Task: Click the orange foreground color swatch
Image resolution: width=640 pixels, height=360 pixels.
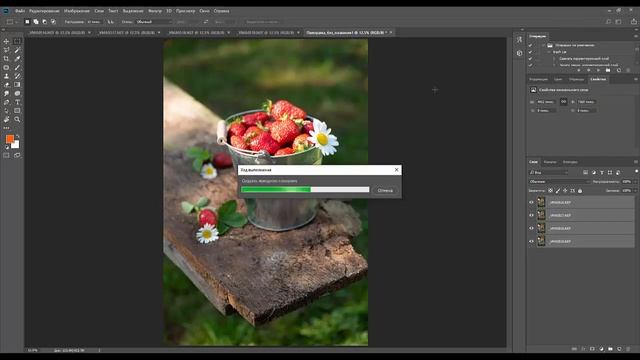Action: (9, 139)
